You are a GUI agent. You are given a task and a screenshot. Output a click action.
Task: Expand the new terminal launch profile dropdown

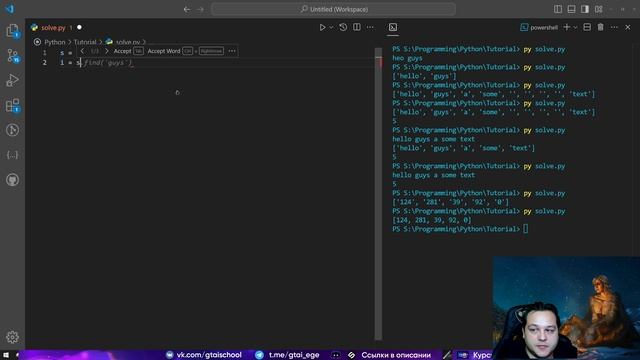576,27
